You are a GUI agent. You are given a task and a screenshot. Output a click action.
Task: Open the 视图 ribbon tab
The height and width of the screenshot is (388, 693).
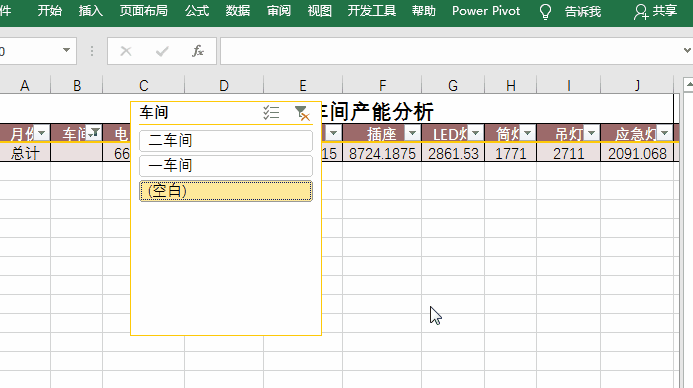coord(320,11)
